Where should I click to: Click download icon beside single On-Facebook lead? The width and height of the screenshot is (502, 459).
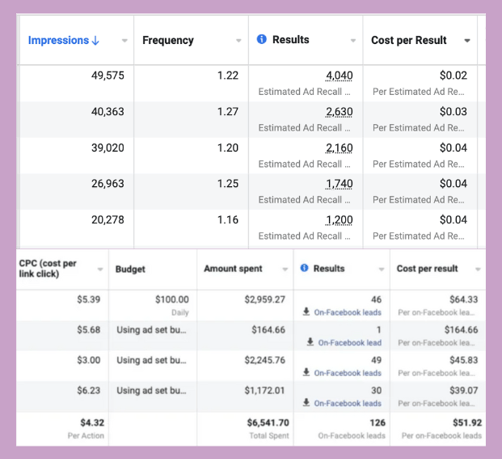310,342
